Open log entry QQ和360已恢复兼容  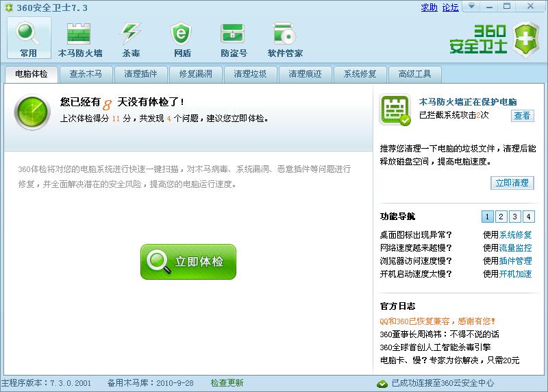(x=437, y=321)
